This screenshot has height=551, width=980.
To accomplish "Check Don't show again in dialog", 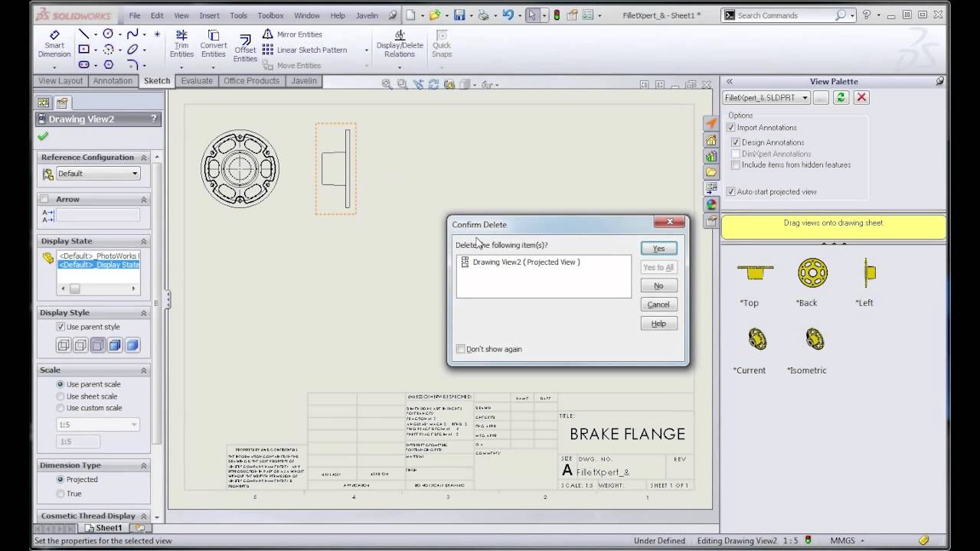I will 460,349.
